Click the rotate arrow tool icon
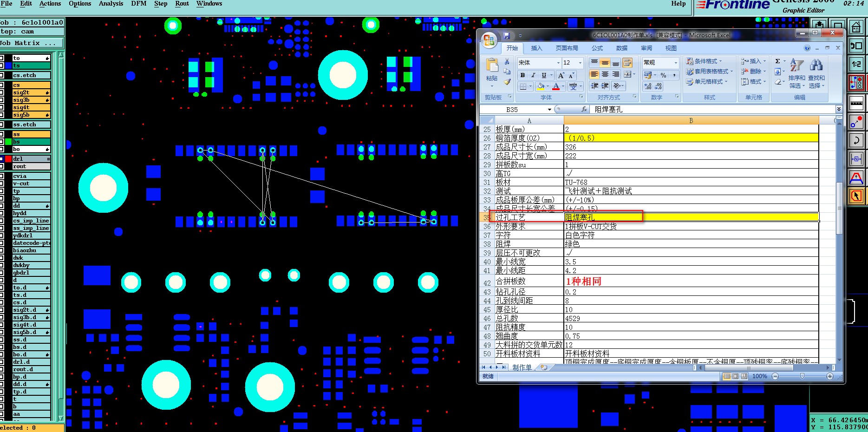 [856, 140]
